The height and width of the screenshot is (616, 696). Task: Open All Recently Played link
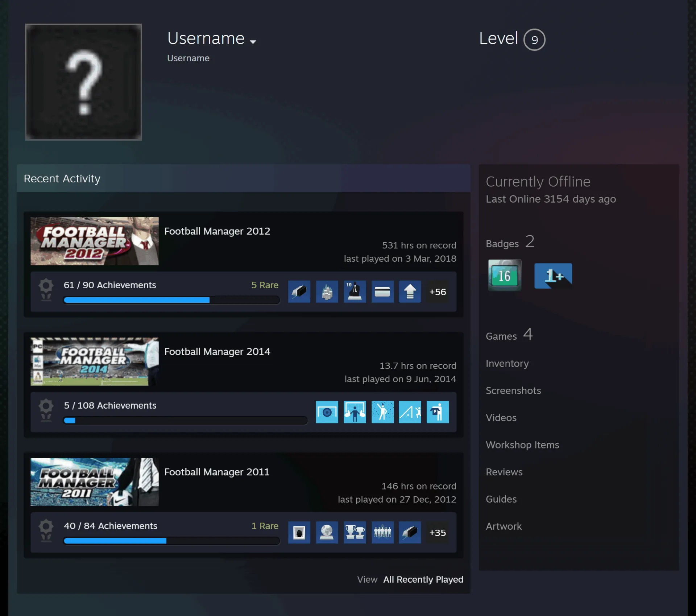click(x=423, y=579)
